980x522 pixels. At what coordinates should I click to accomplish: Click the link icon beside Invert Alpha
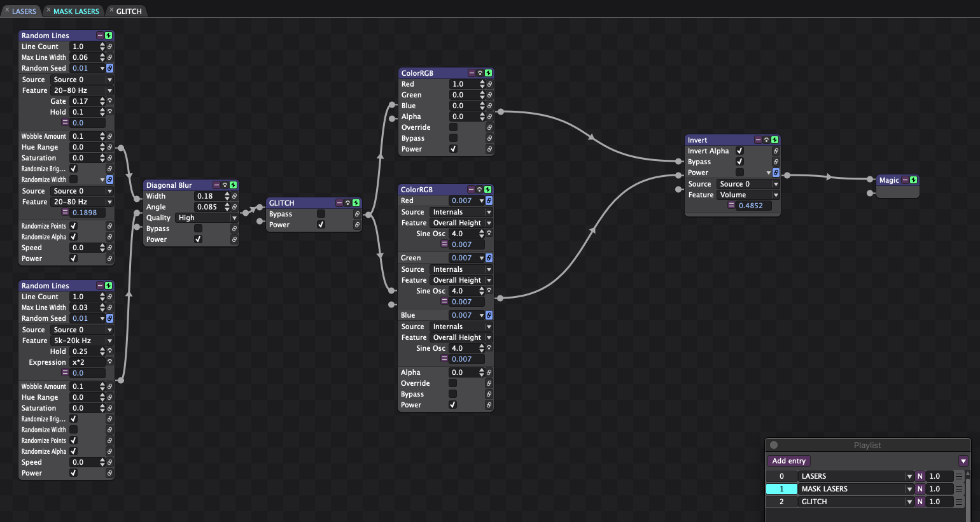click(776, 151)
